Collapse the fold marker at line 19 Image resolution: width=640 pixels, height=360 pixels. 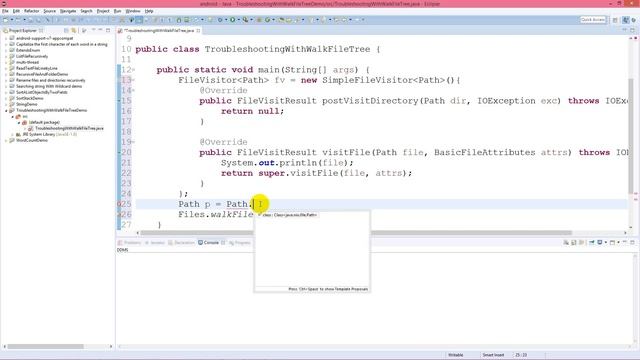[133, 142]
